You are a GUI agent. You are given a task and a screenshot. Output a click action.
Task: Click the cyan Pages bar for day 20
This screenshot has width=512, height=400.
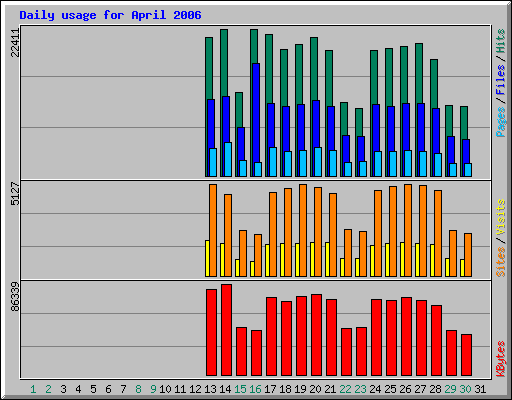coord(318,162)
